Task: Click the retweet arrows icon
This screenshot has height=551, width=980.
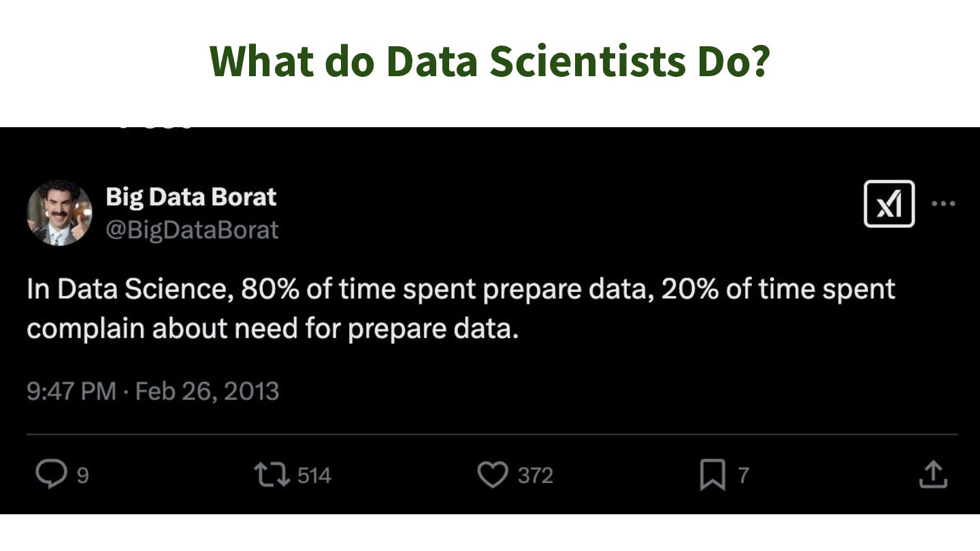Action: [269, 474]
